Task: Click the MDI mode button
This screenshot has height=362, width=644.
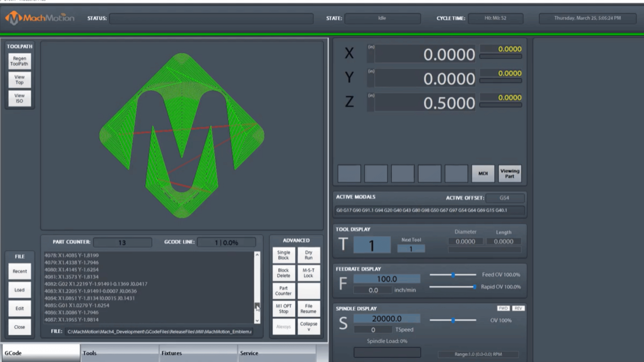Action: (x=483, y=173)
